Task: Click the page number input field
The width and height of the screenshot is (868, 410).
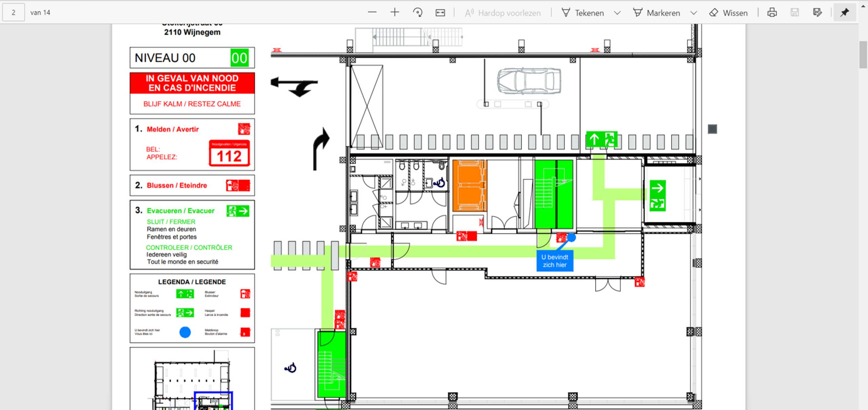Action: click(x=14, y=13)
